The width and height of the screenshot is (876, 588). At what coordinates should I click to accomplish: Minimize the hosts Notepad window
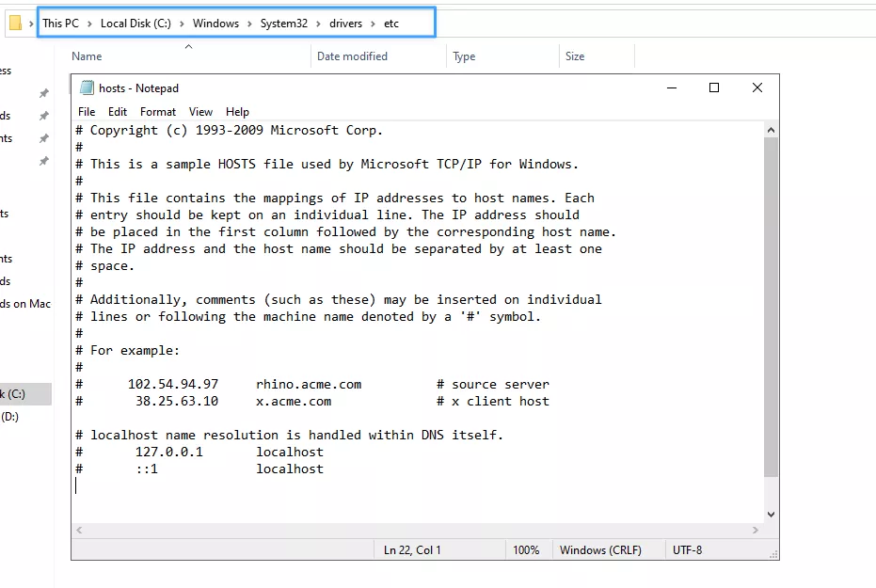click(x=671, y=87)
